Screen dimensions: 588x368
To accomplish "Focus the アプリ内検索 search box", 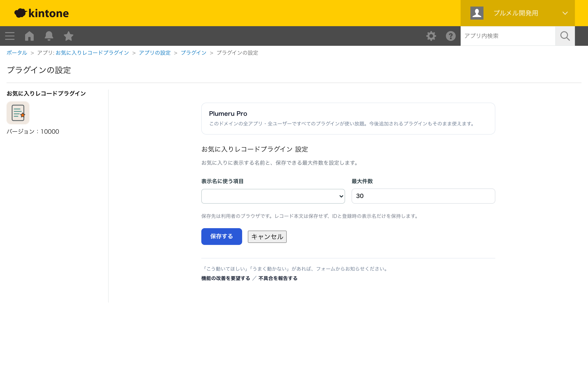I will (508, 36).
